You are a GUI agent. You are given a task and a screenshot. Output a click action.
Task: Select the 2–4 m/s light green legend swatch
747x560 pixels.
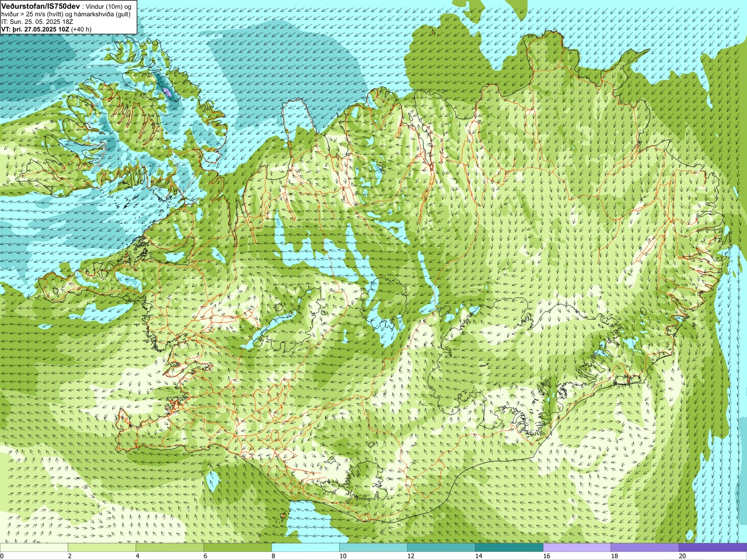click(x=102, y=547)
